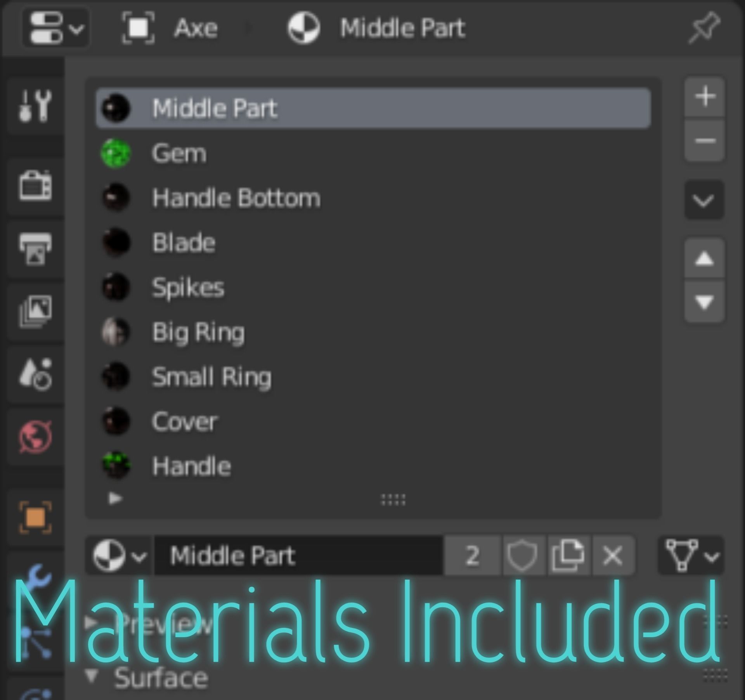Open the Render properties tab

point(35,185)
